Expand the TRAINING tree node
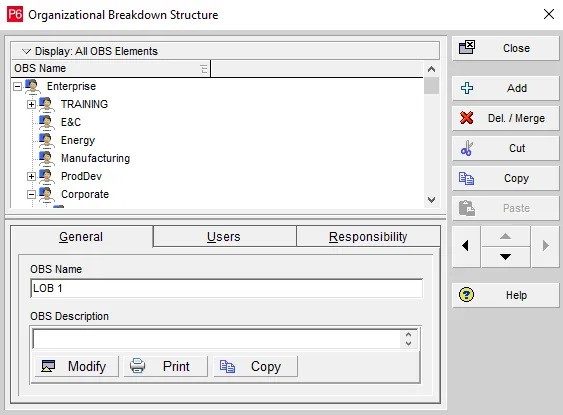The height and width of the screenshot is (415, 563). [x=31, y=104]
